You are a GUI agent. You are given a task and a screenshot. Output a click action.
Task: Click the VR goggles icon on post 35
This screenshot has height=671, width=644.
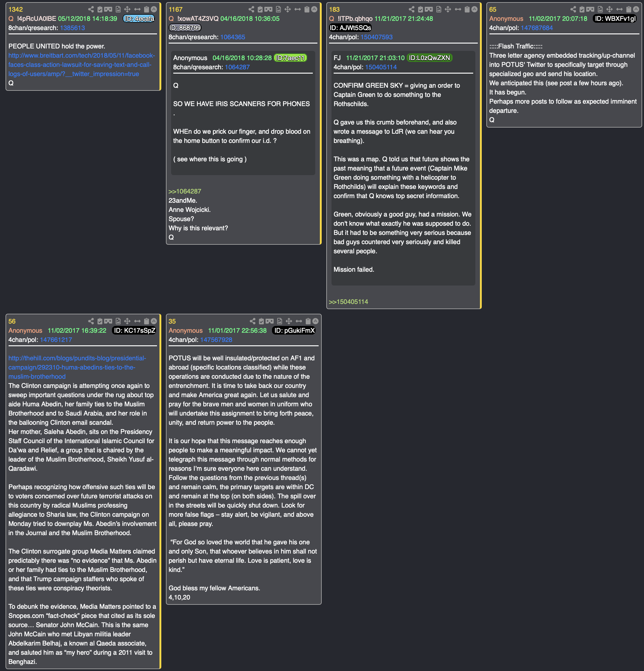pos(270,321)
